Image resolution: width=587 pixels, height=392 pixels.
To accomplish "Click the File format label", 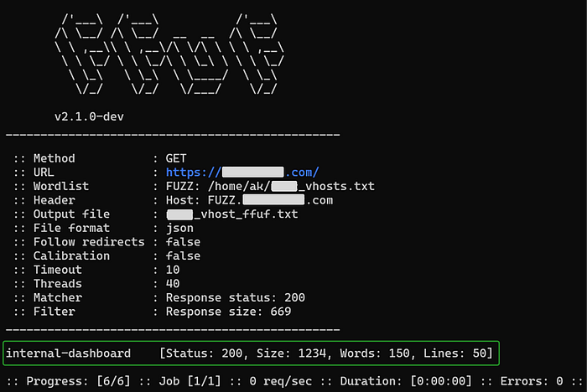I will click(x=71, y=228).
